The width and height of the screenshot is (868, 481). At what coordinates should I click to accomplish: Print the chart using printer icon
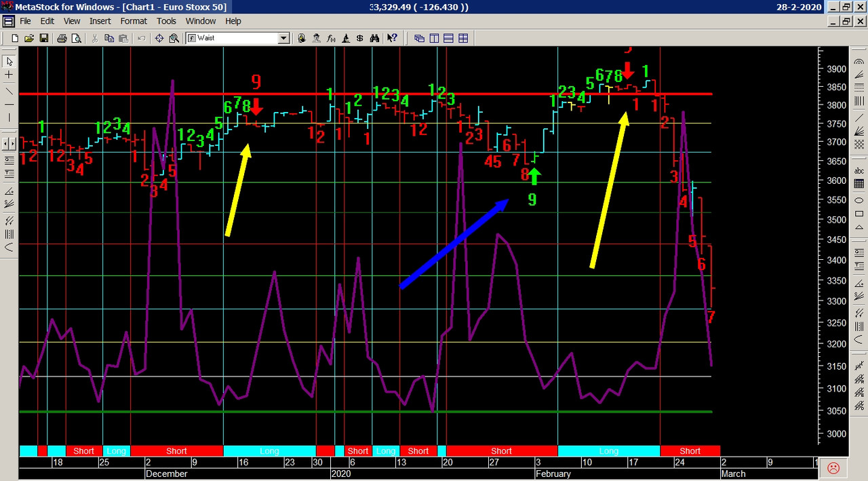(62, 38)
